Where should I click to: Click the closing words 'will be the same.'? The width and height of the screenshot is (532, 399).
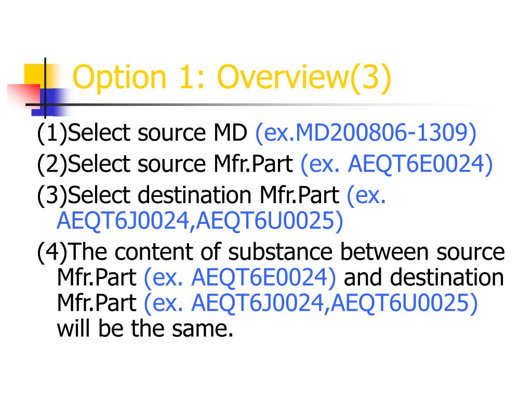[x=145, y=328]
